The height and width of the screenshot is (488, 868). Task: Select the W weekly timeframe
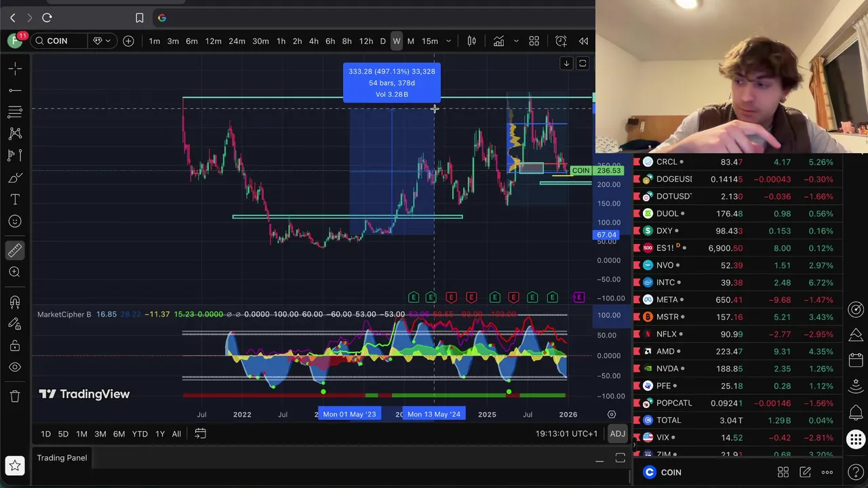coord(397,41)
